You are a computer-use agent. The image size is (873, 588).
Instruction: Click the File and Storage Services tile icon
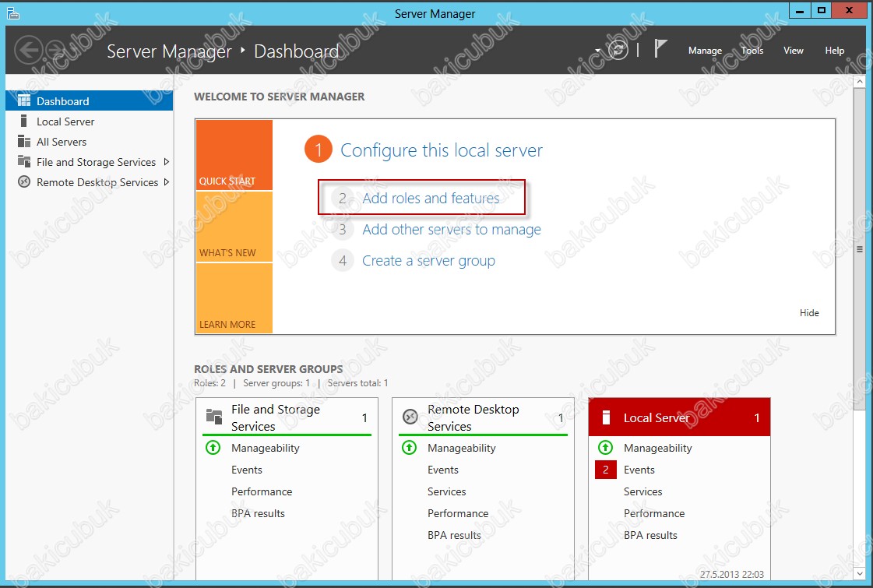214,417
